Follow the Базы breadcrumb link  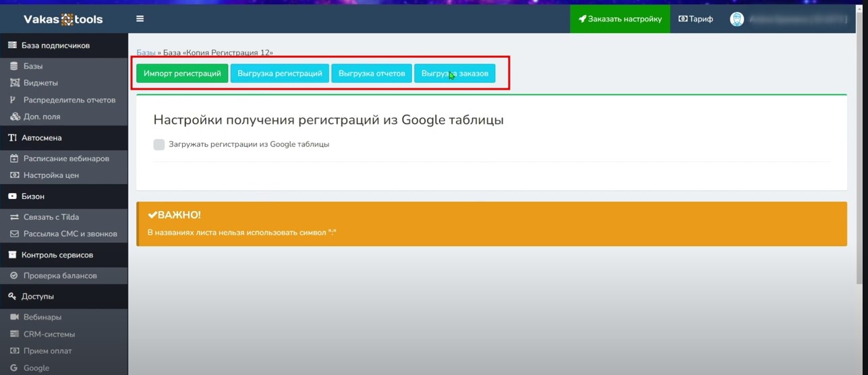(x=146, y=53)
